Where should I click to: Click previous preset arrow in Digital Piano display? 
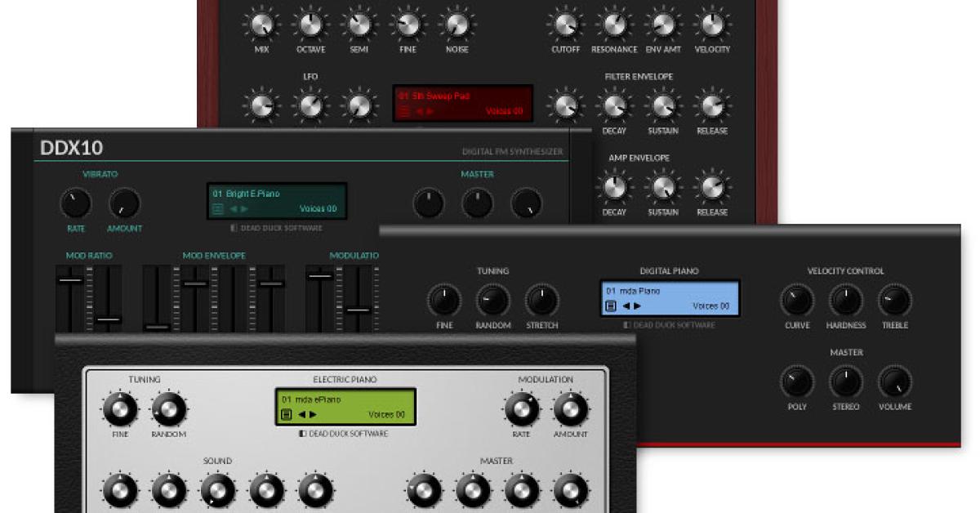point(626,306)
